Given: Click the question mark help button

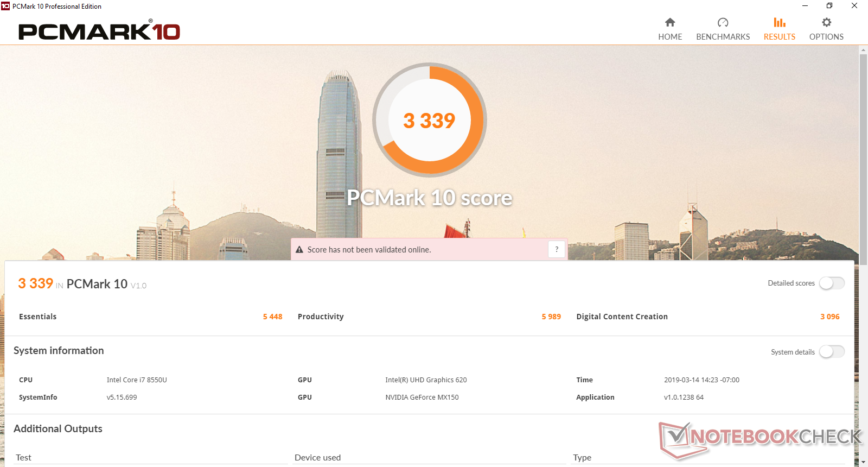Looking at the screenshot, I should pyautogui.click(x=557, y=249).
